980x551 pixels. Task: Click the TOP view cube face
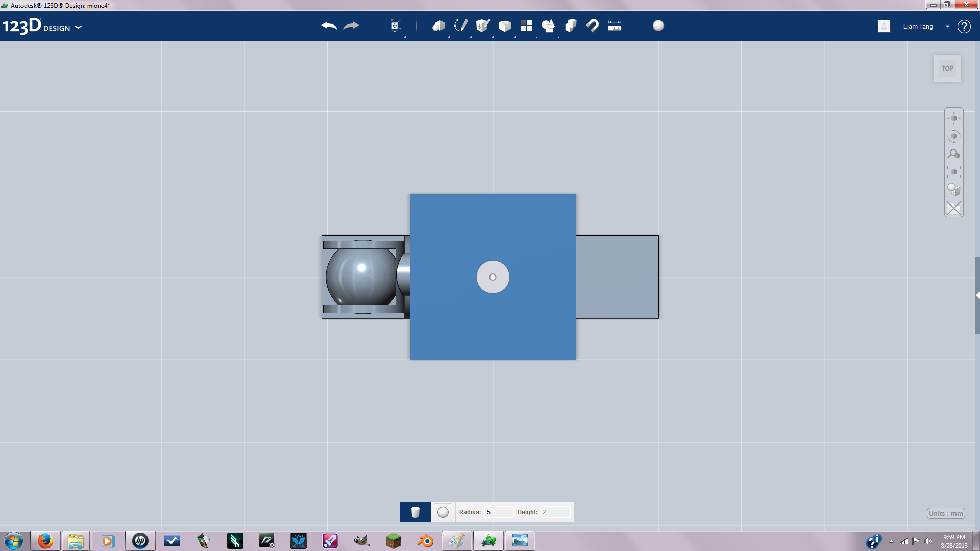pyautogui.click(x=947, y=68)
